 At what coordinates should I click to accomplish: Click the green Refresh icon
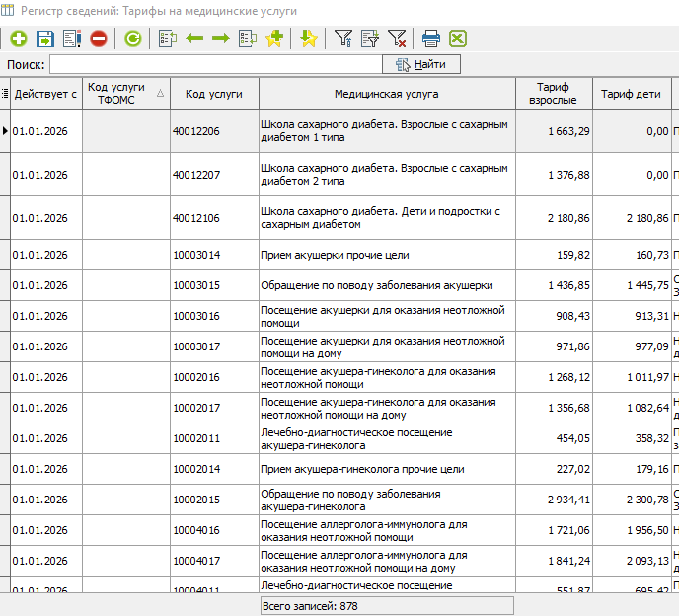click(132, 38)
